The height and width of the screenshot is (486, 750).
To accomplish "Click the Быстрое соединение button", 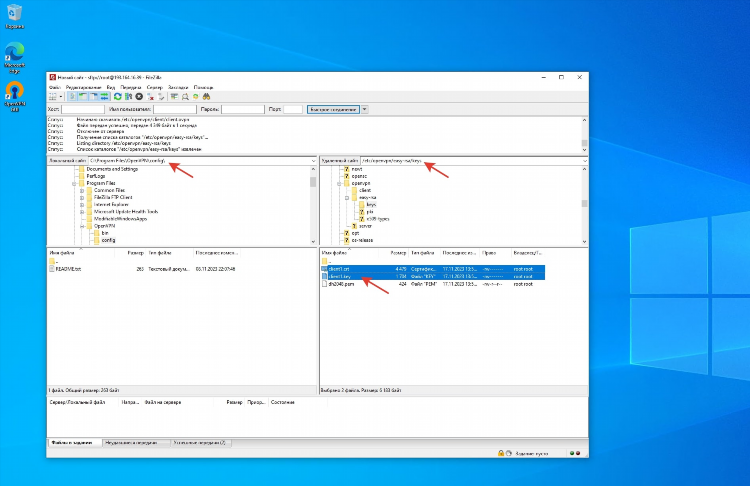I will coord(333,110).
